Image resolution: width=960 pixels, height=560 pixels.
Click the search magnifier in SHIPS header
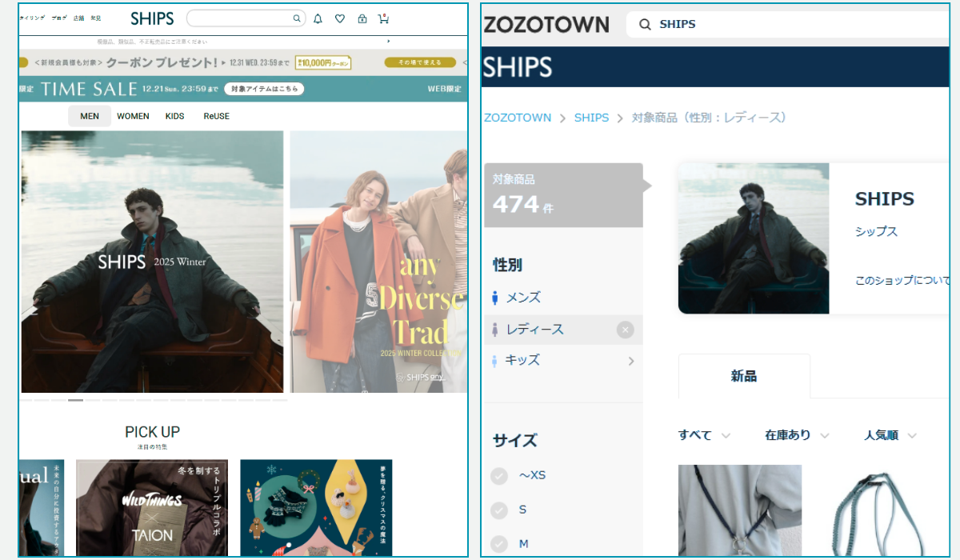pos(296,18)
